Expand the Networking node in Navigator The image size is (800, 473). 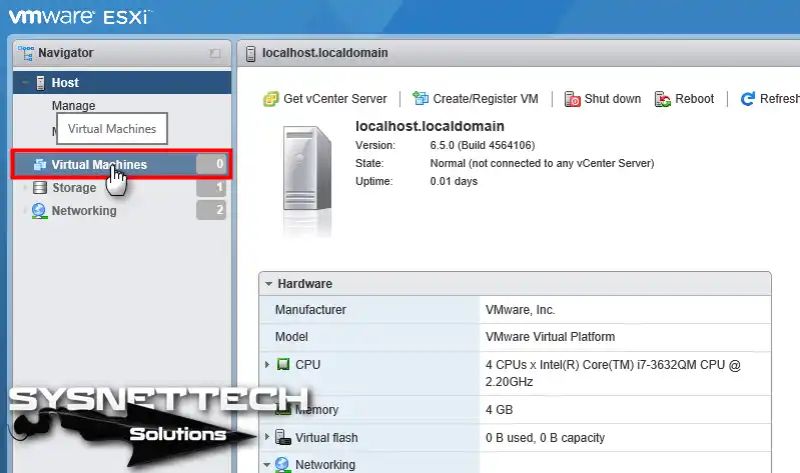[24, 211]
